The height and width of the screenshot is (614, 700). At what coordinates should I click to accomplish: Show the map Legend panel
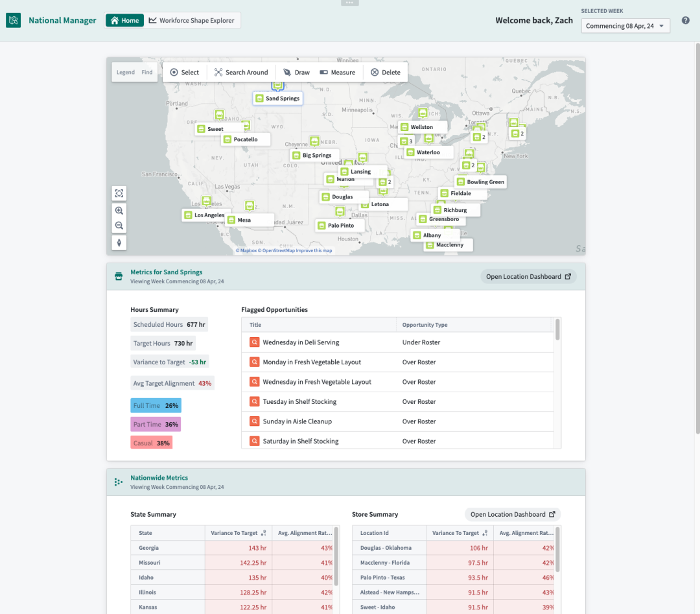[x=126, y=73]
